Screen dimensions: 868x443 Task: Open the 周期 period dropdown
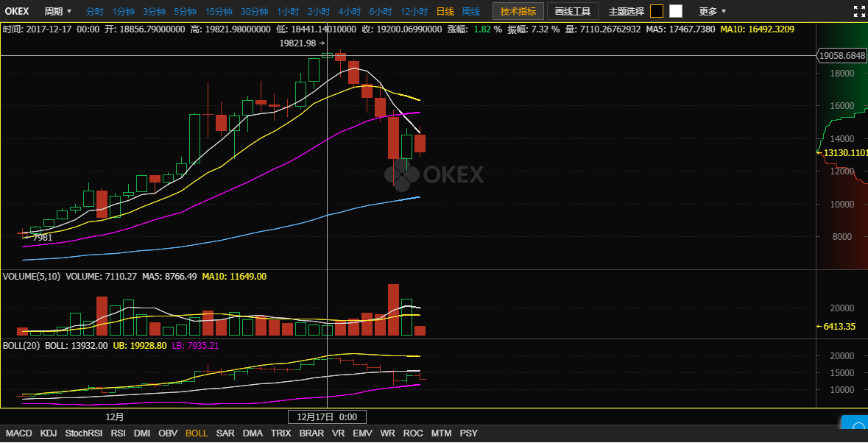coord(58,11)
